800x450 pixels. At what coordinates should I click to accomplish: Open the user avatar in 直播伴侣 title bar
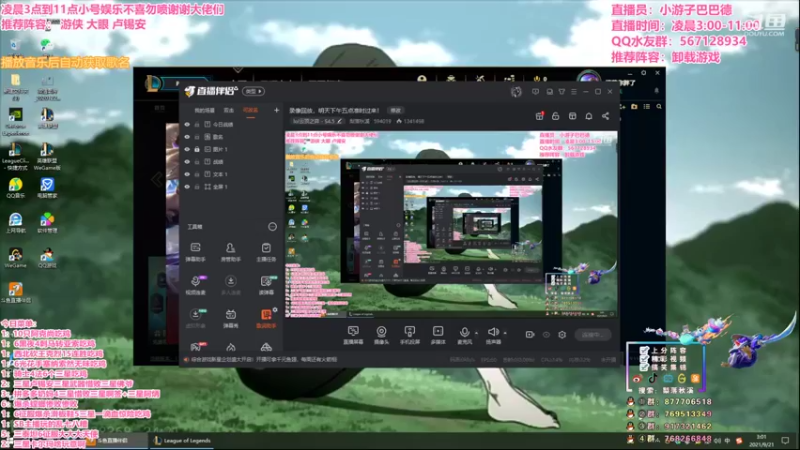[516, 92]
